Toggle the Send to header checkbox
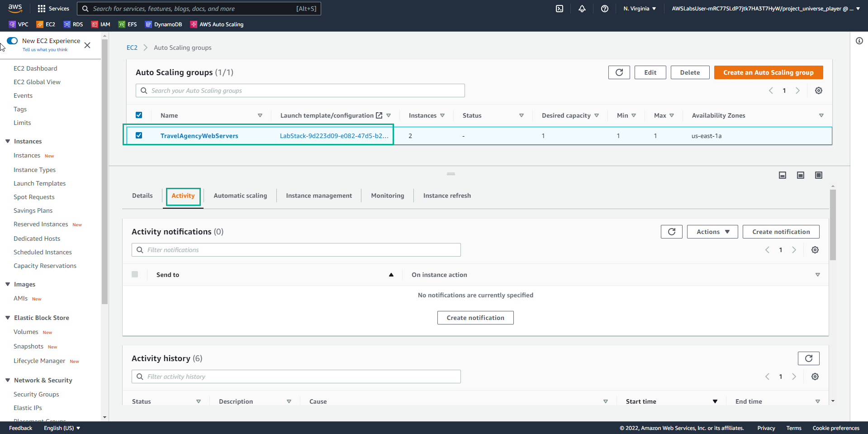Image resolution: width=868 pixels, height=434 pixels. tap(135, 274)
